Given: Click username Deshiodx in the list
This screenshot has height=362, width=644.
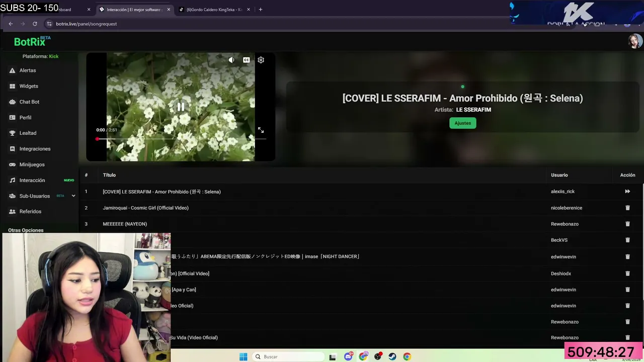Looking at the screenshot, I should tap(561, 274).
